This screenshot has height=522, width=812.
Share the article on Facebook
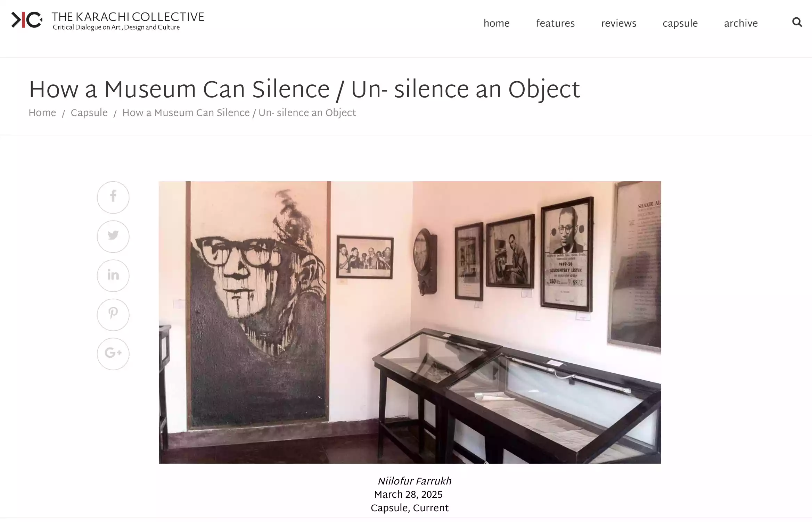113,197
